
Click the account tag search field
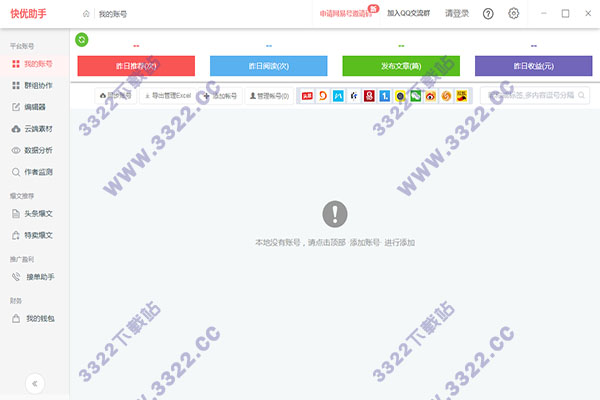coord(535,95)
